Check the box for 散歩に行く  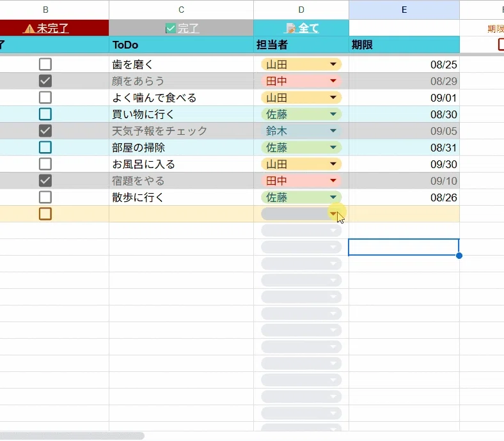(45, 197)
